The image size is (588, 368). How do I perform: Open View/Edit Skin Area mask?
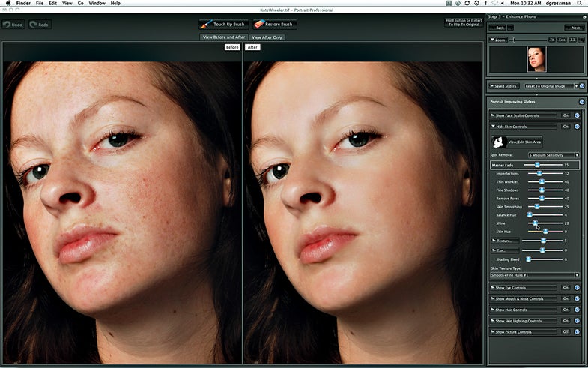click(x=517, y=142)
